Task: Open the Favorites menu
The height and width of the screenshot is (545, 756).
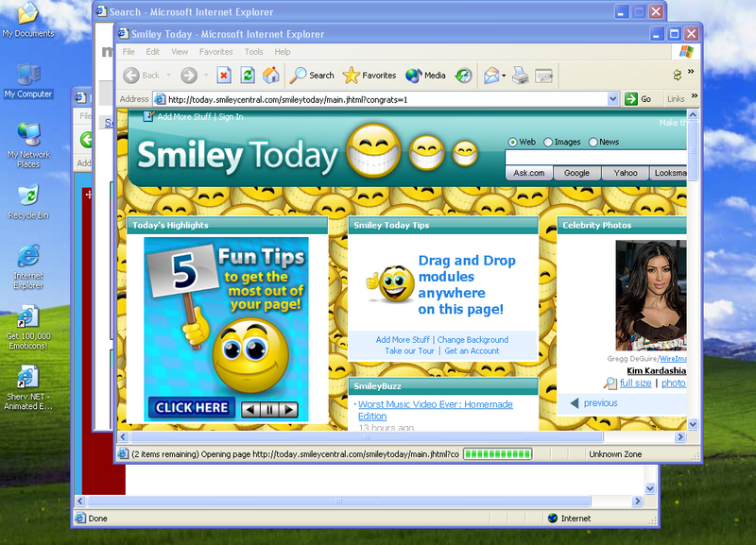Action: tap(216, 52)
